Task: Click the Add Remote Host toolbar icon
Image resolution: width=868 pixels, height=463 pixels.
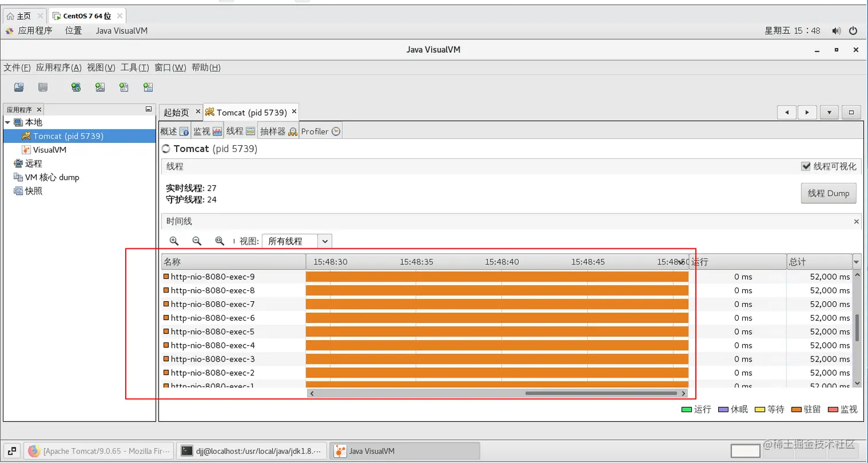Action: click(76, 87)
